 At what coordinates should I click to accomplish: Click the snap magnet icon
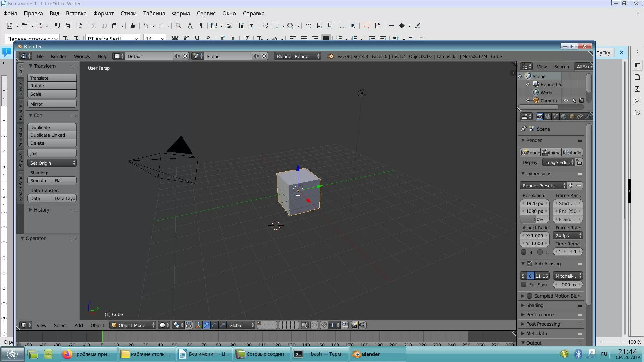324,325
